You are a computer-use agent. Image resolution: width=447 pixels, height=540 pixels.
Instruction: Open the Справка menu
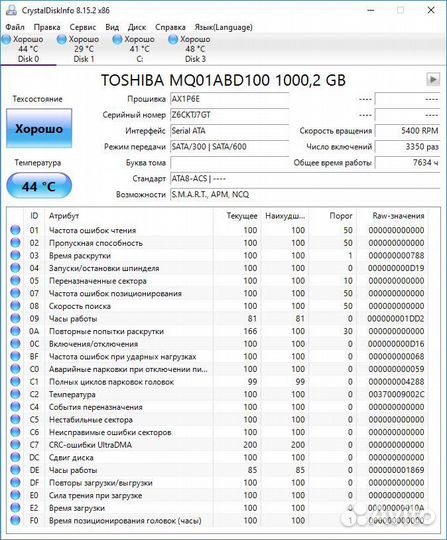(170, 27)
